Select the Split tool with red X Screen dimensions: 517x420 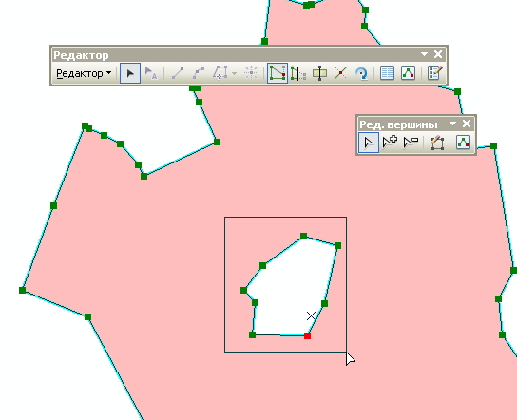click(340, 73)
